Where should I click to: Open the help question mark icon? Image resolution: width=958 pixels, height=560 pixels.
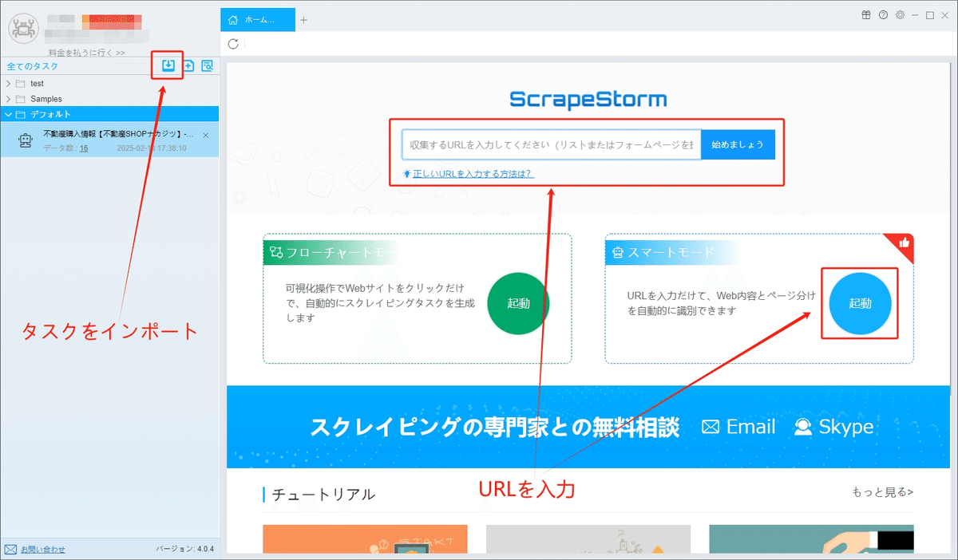(883, 15)
